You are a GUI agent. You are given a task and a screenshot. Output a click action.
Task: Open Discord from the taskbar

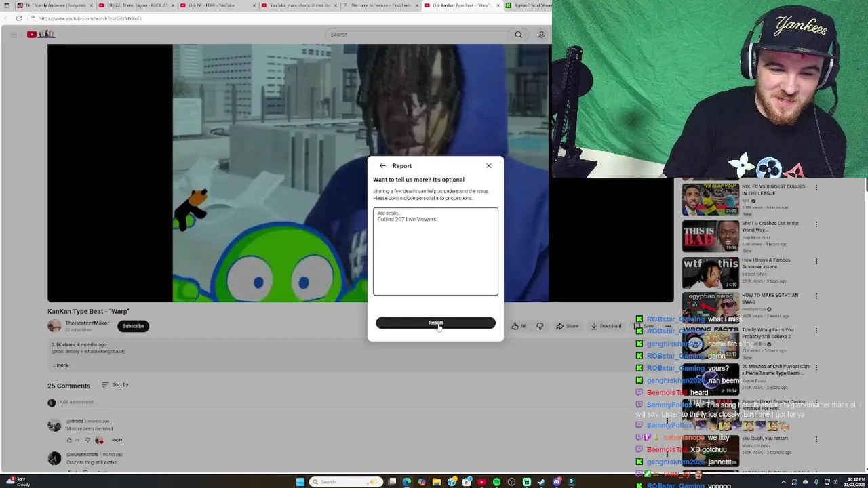557,482
